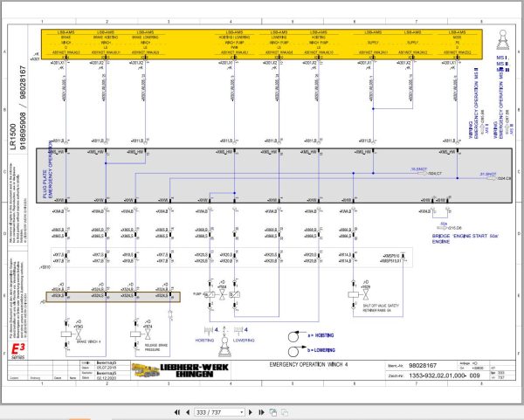Select the 'LR1500' vertical text
The height and width of the screenshot is (420, 524).
(x=13, y=137)
